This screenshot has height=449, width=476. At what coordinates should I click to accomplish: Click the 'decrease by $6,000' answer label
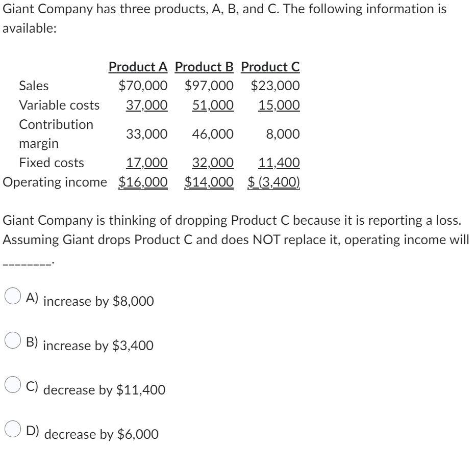pos(102,434)
